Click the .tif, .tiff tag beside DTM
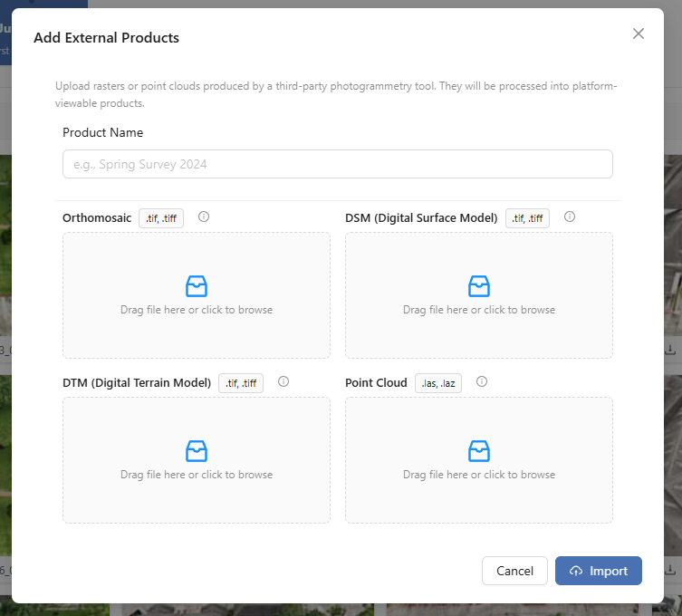682x616 pixels. [x=241, y=383]
